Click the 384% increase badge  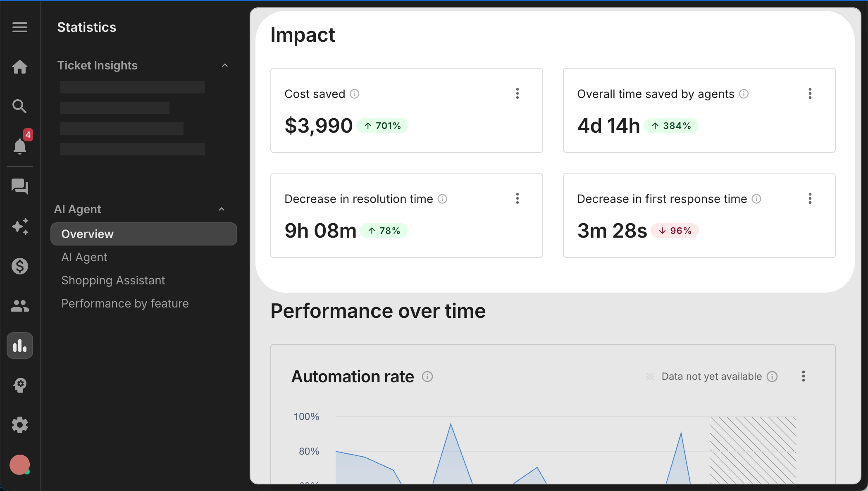671,126
